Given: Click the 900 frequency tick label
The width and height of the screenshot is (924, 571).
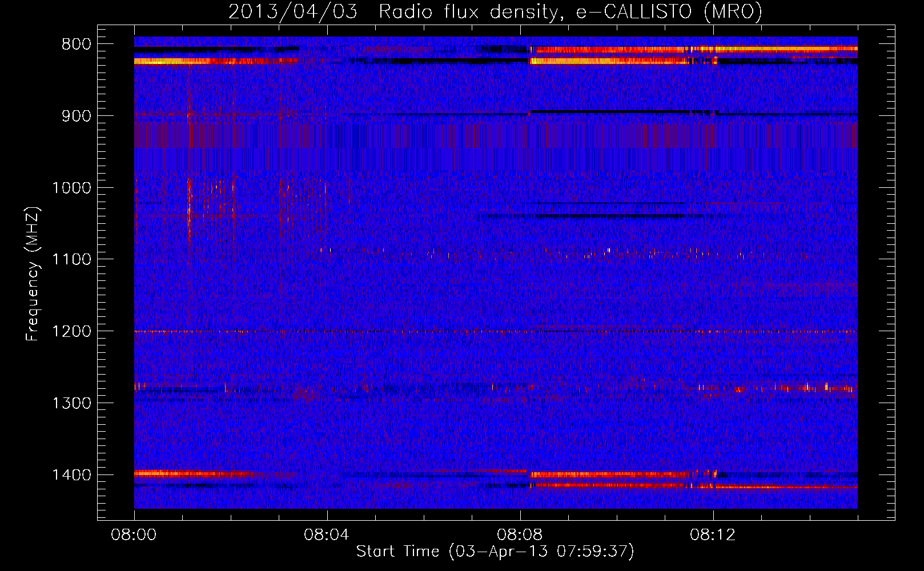Looking at the screenshot, I should pyautogui.click(x=75, y=116).
